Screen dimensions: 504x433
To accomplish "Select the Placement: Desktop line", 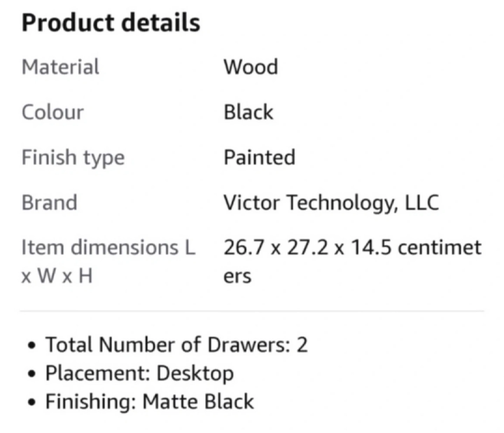I will (139, 373).
